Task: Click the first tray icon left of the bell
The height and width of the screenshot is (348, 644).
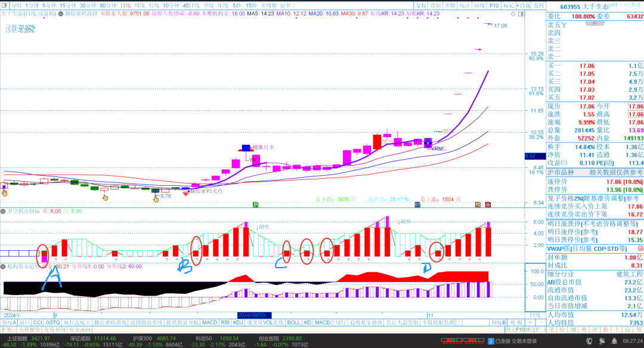Action: [589, 341]
